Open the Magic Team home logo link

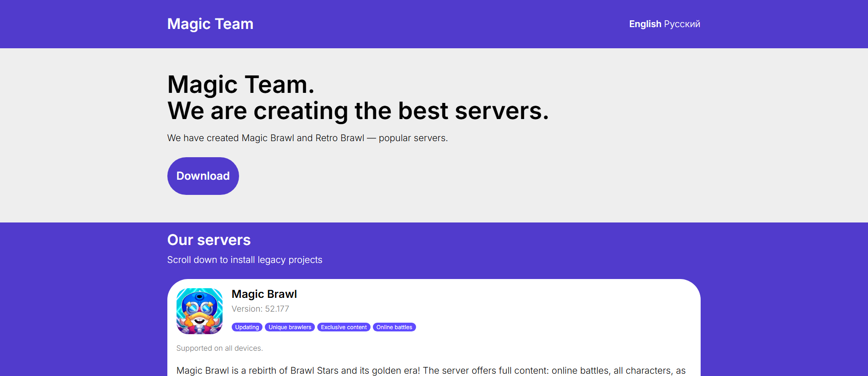click(210, 24)
